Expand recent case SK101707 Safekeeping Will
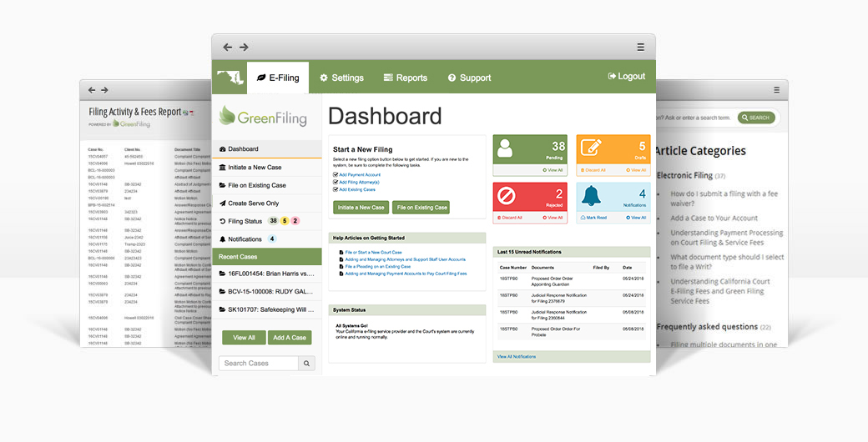 [266, 309]
